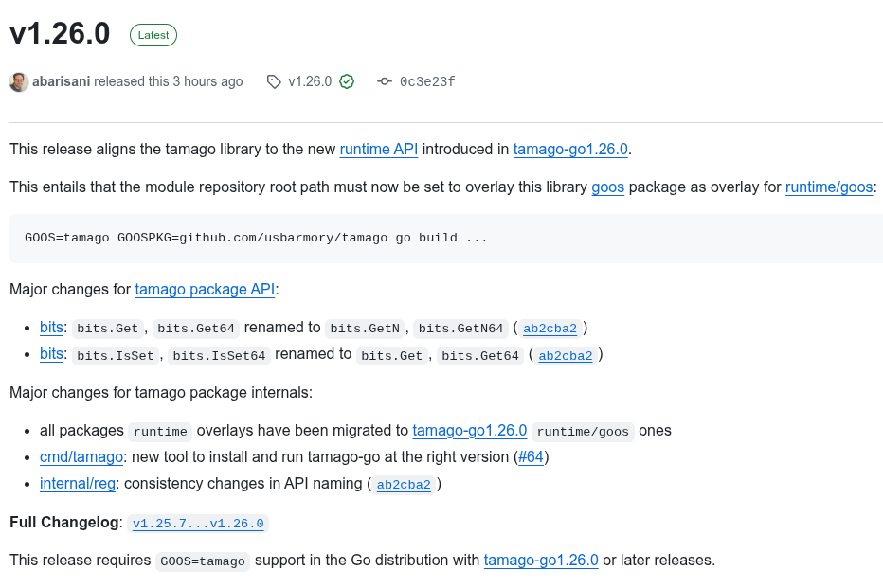Open the tamago package API link
The height and width of the screenshot is (588, 883).
coord(205,289)
